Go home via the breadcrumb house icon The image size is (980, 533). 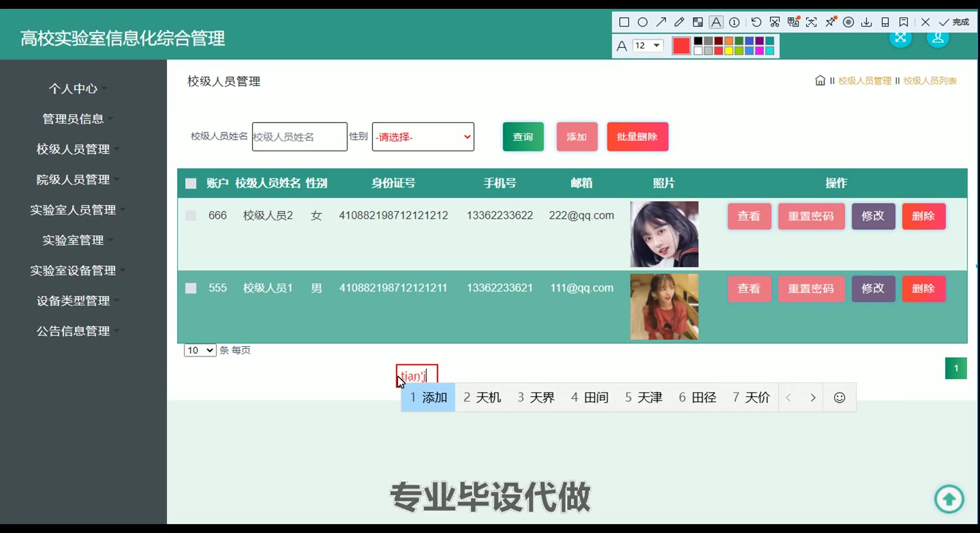(x=821, y=80)
